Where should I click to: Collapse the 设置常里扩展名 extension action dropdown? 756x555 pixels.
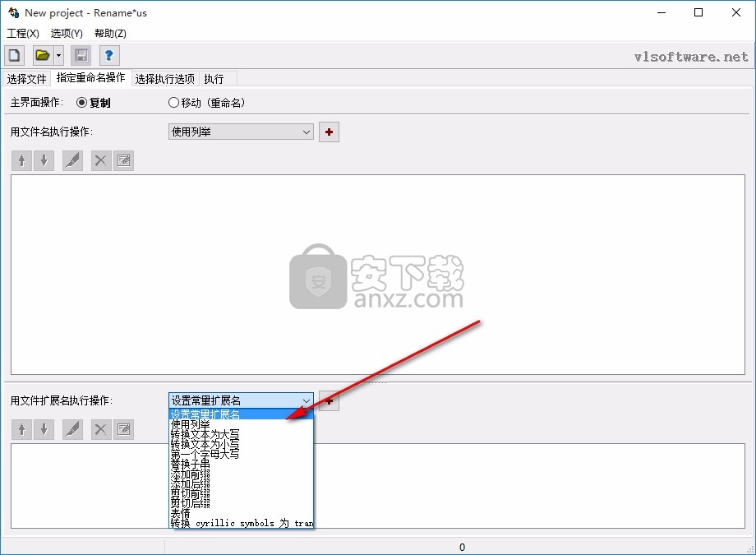[x=241, y=400]
